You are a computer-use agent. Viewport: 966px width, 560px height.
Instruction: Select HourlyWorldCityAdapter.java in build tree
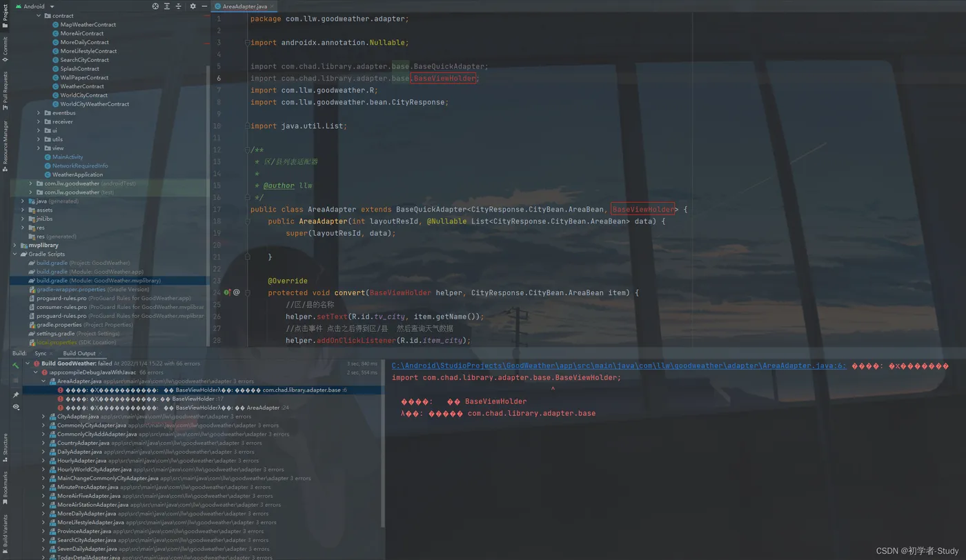pyautogui.click(x=94, y=470)
